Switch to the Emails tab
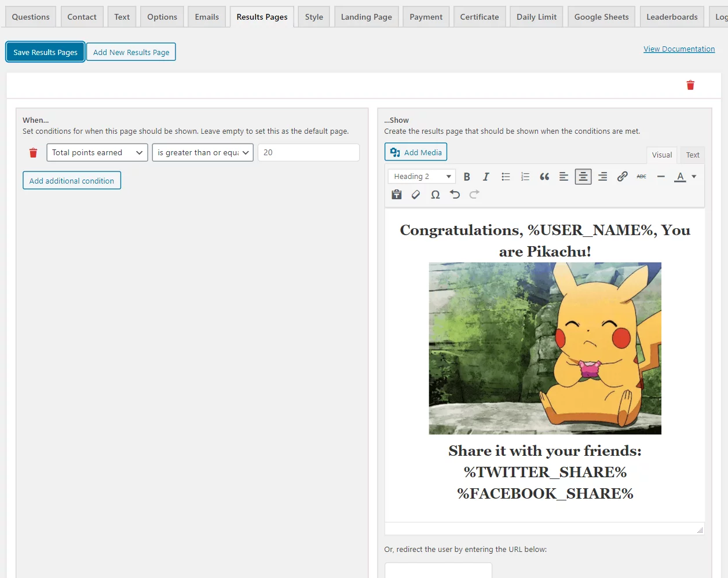Viewport: 728px width, 578px height. [206, 17]
